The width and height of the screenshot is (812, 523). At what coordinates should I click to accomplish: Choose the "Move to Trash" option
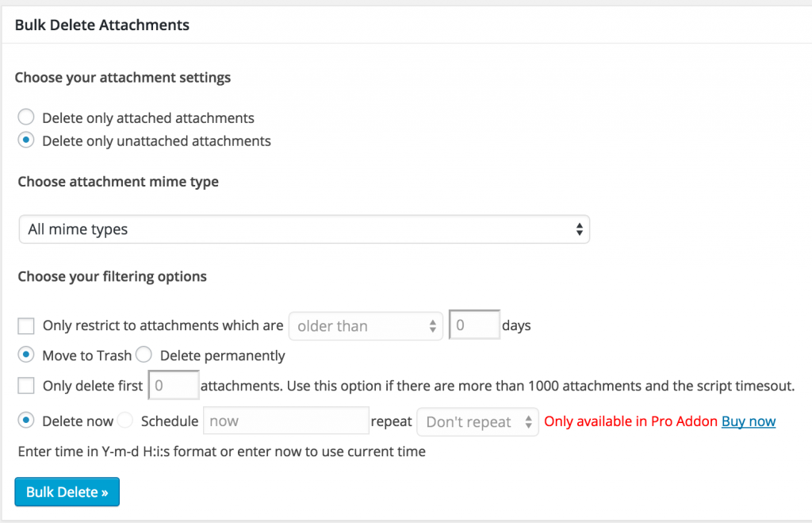point(25,356)
